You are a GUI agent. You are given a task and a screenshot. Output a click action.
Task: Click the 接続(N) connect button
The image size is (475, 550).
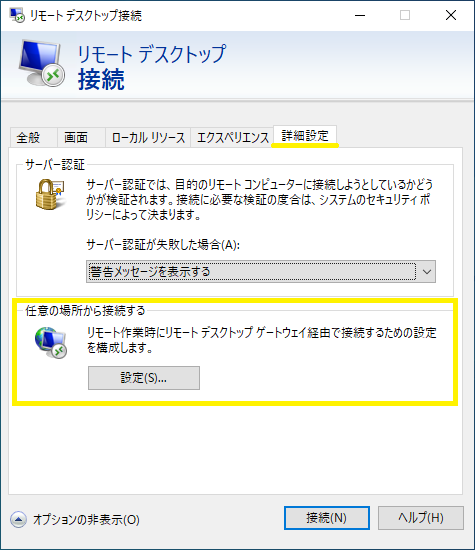(327, 518)
